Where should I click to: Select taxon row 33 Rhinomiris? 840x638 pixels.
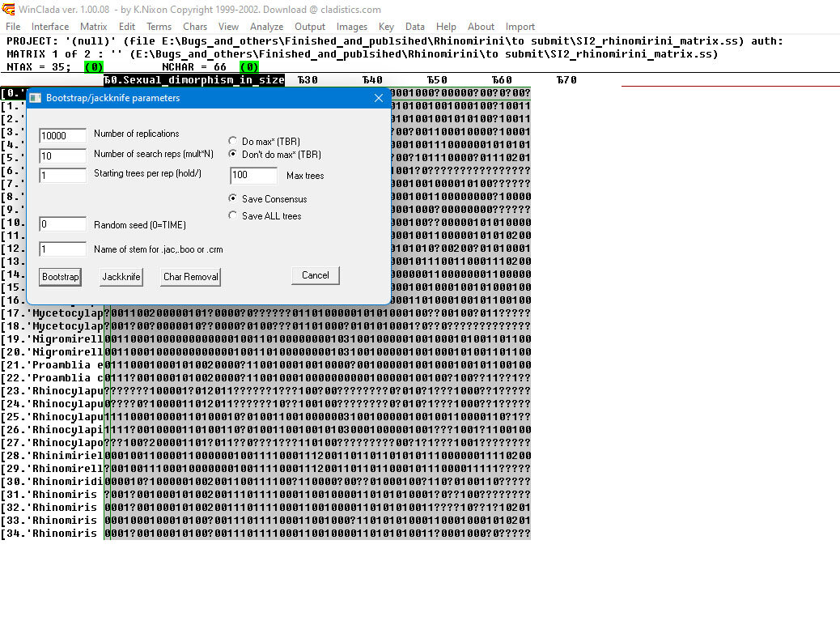53,520
